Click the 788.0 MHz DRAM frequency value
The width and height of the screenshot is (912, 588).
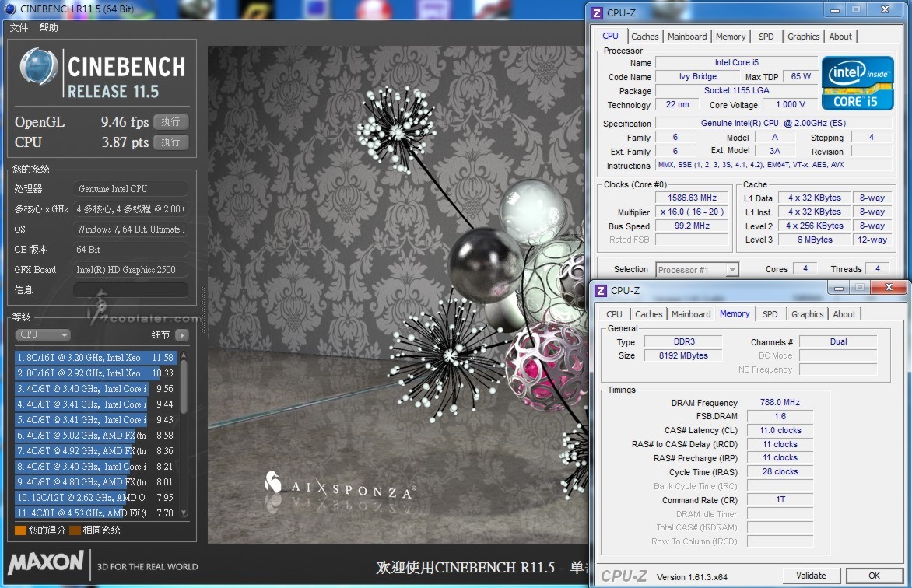coord(780,402)
